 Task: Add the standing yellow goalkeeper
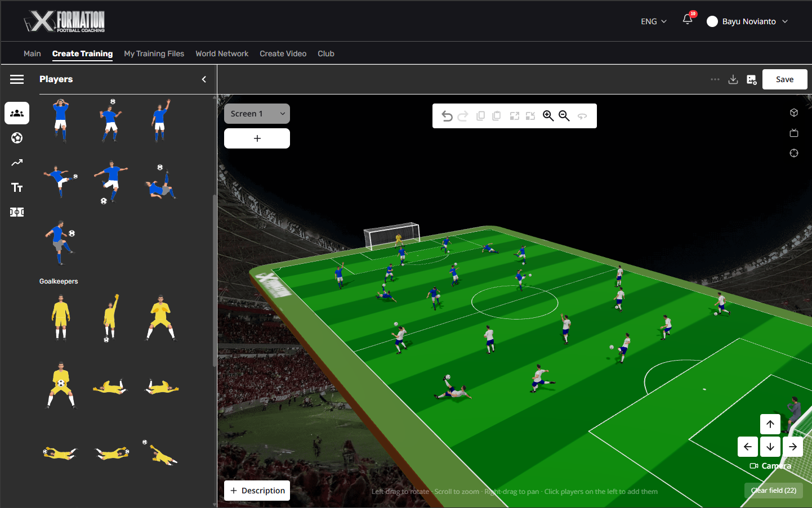pos(61,318)
